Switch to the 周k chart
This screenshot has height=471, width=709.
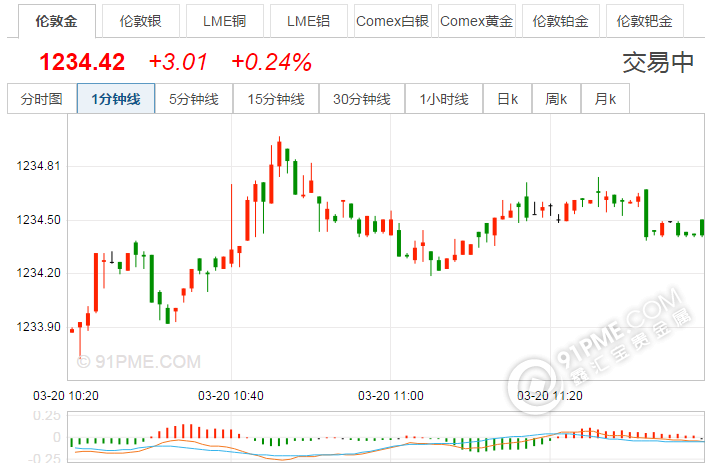(557, 99)
